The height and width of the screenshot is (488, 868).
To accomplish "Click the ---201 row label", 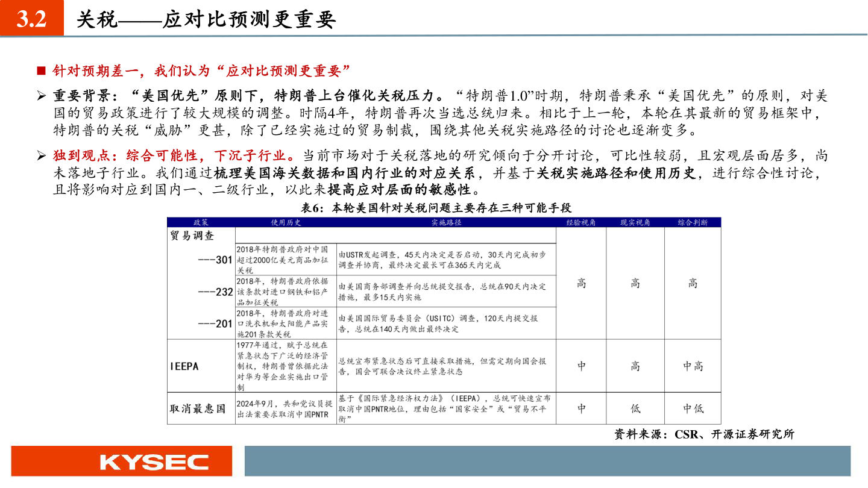I will [x=215, y=324].
